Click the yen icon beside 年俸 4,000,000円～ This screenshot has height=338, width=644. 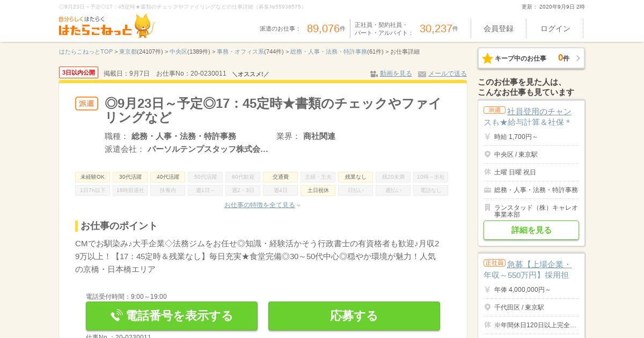[487, 290]
